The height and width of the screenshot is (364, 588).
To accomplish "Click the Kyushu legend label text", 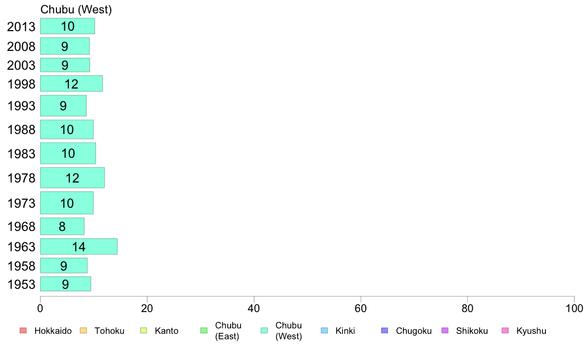I will [531, 331].
